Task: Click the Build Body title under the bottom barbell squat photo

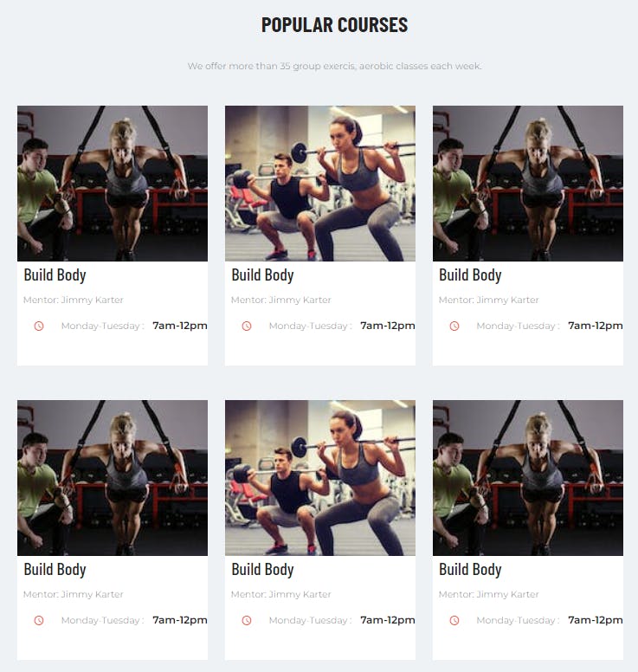Action: point(262,570)
